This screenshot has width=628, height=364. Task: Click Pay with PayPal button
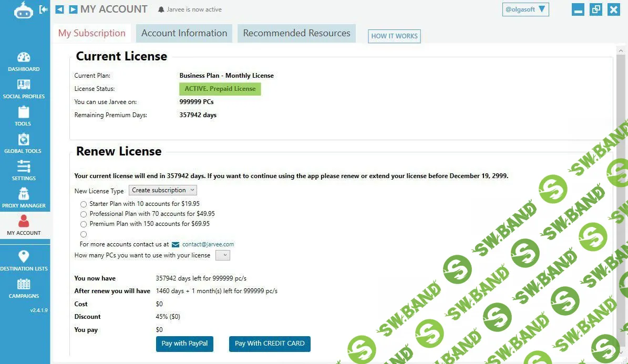pyautogui.click(x=184, y=344)
